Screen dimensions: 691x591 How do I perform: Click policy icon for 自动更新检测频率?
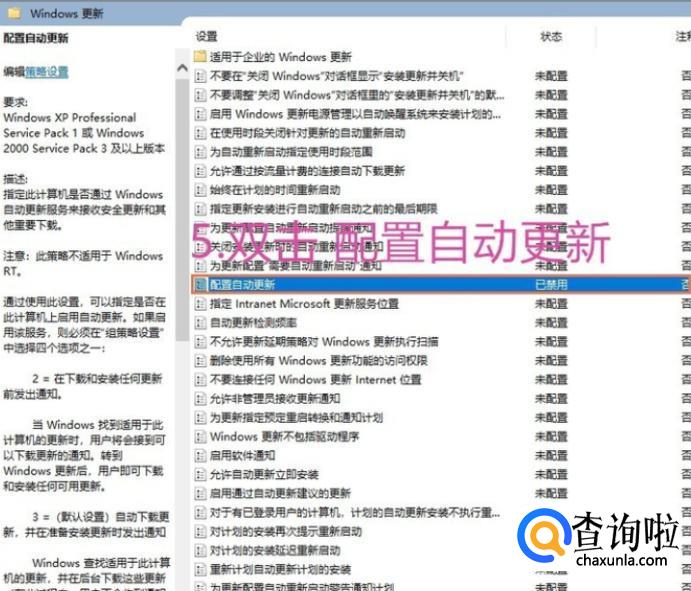click(x=201, y=323)
